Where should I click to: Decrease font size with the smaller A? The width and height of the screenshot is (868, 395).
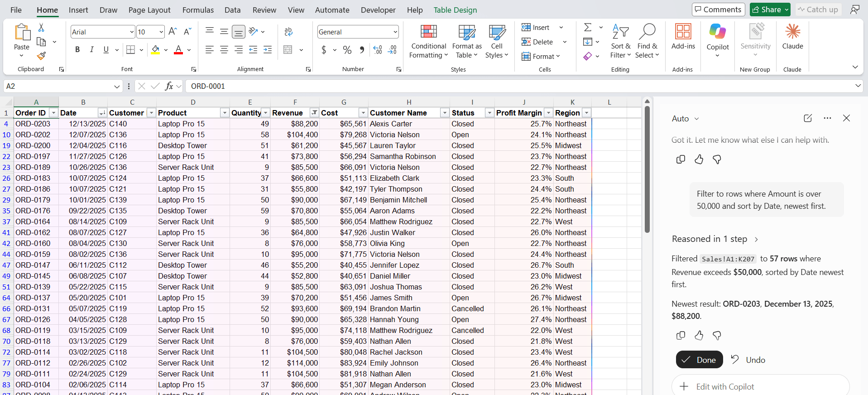[x=187, y=31]
